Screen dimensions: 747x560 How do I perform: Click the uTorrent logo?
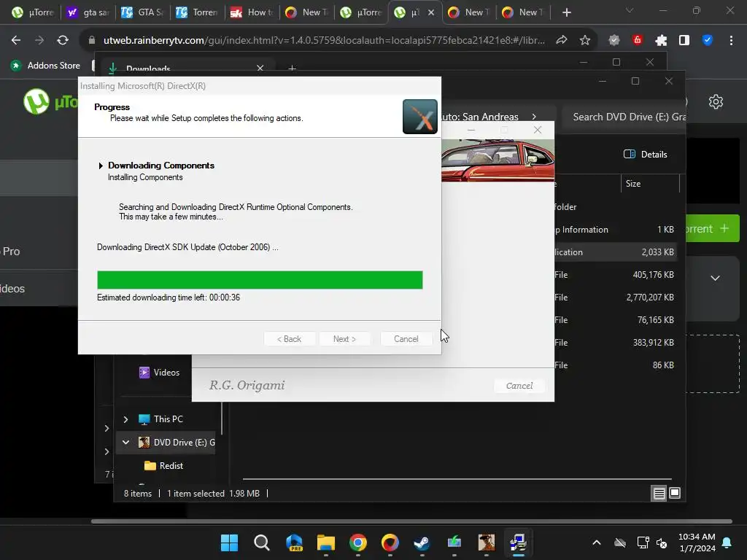(x=36, y=101)
